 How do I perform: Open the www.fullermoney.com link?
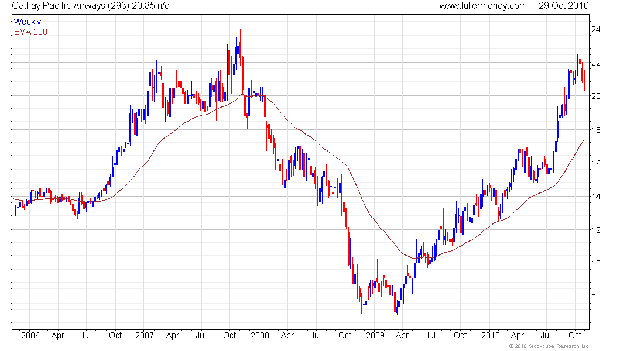tap(483, 6)
